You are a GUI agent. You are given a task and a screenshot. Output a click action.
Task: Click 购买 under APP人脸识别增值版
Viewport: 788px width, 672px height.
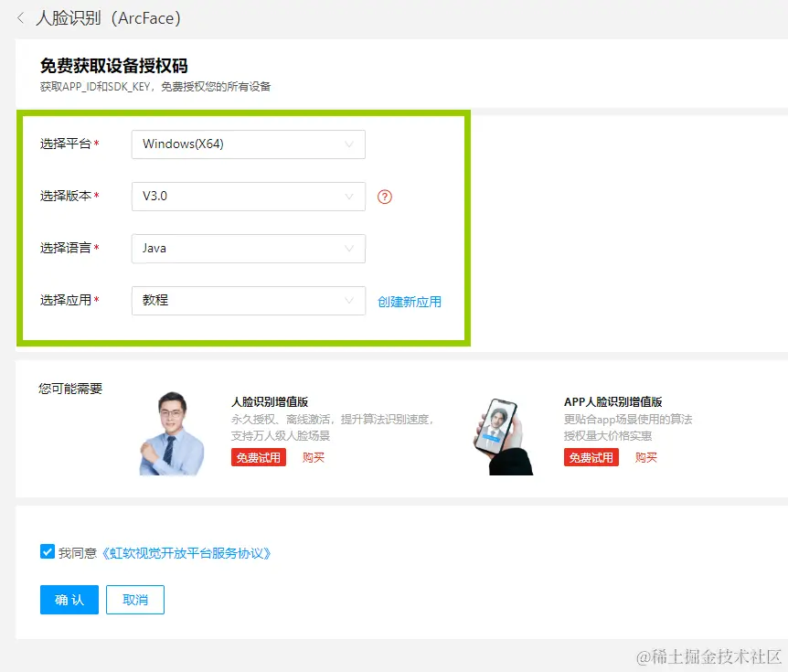[645, 457]
